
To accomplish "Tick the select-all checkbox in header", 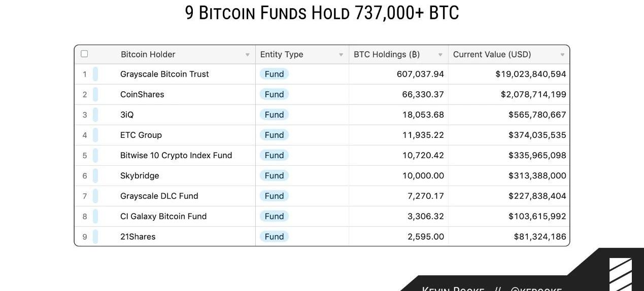I will (84, 54).
